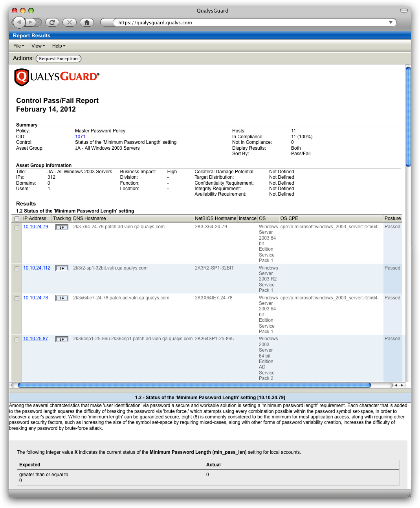This screenshot has height=508, width=420.
Task: Reload the page with the refresh icon
Action: pyautogui.click(x=52, y=22)
